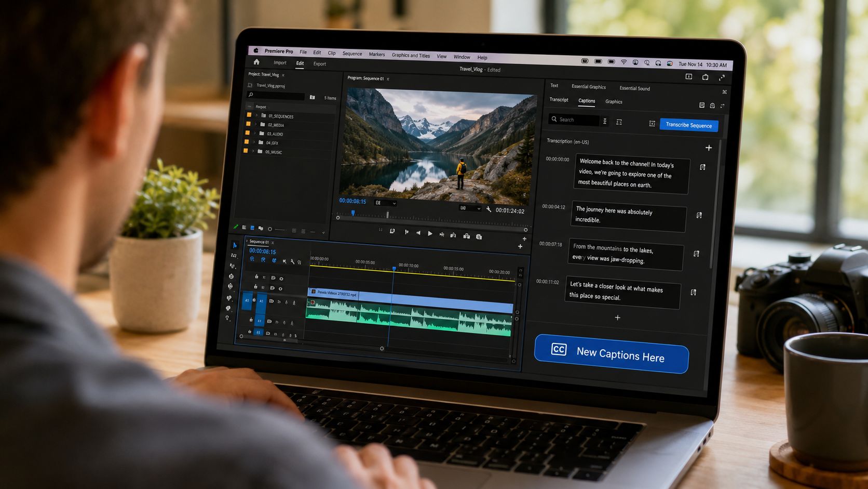Click caption icon beside 'The journey here' segment
This screenshot has width=868, height=489.
click(699, 215)
